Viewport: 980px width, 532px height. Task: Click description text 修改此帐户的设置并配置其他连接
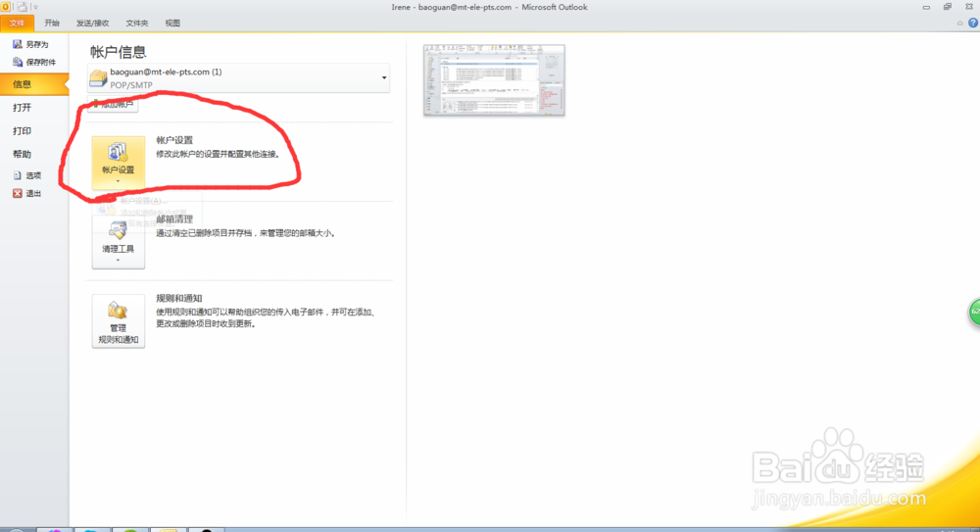[217, 154]
